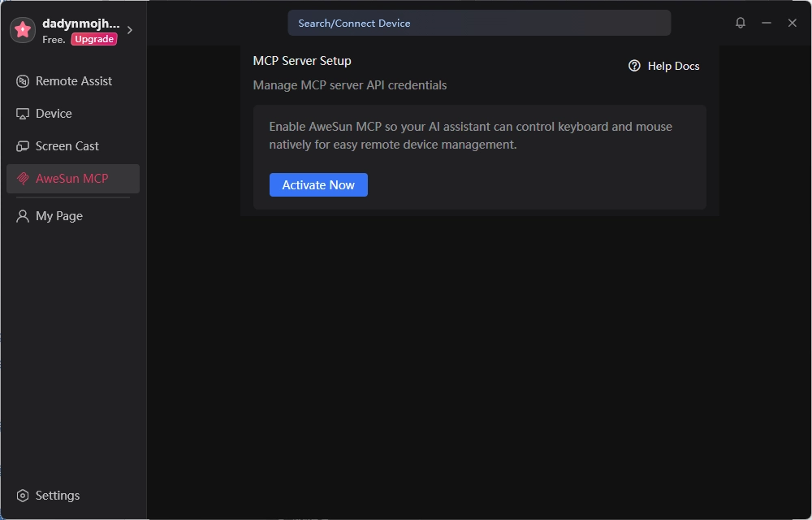
Task: Open notifications via the bell icon
Action: (x=741, y=23)
